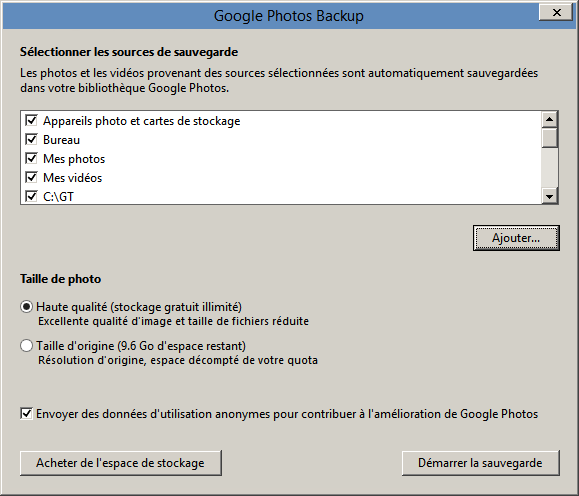Select the Mes vidéos list entry

(72, 178)
